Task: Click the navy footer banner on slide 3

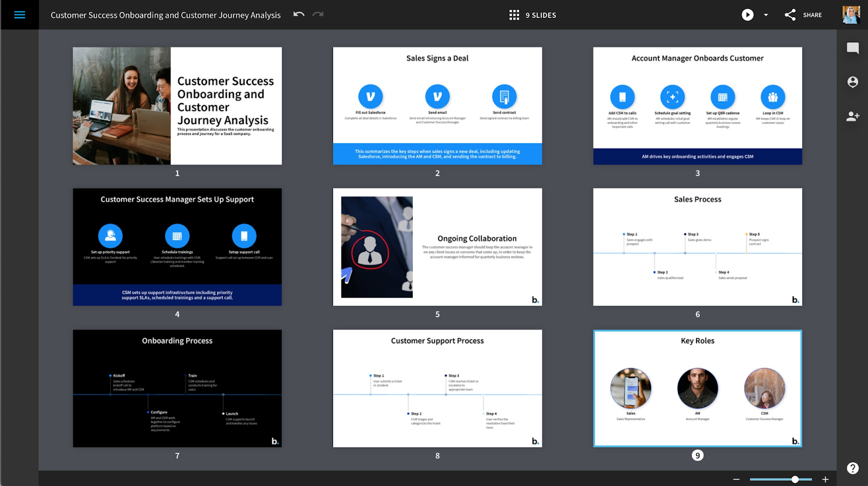Action: click(x=698, y=156)
